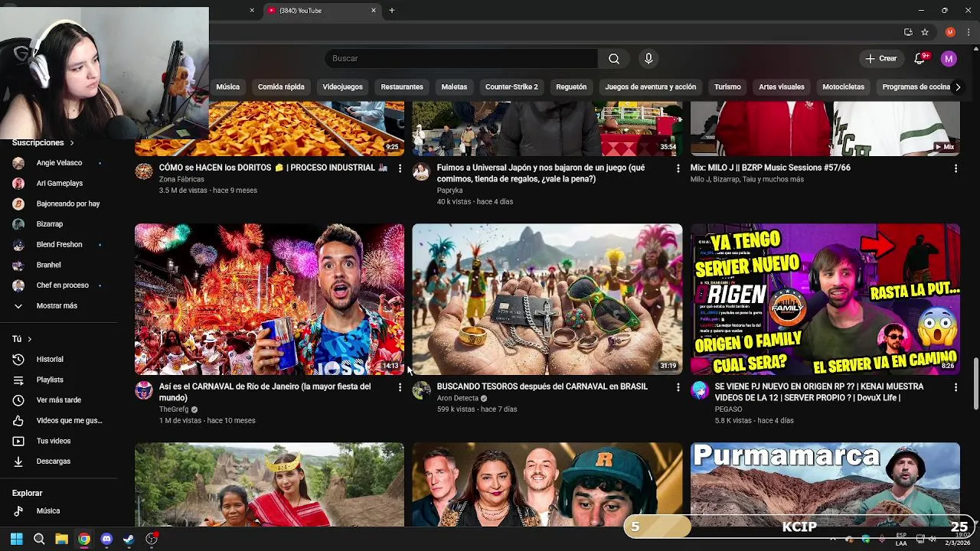Open options menu for Universal Japón video

[x=678, y=168]
